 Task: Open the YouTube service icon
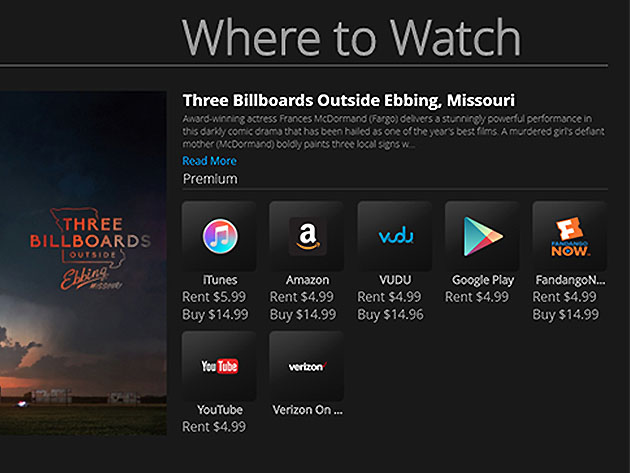click(219, 366)
